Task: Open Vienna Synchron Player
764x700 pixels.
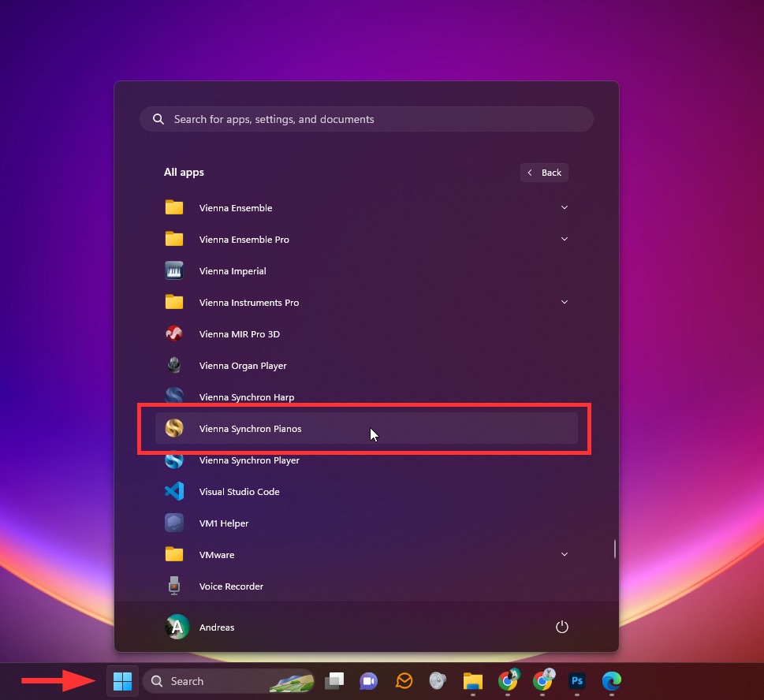Action: [x=367, y=460]
